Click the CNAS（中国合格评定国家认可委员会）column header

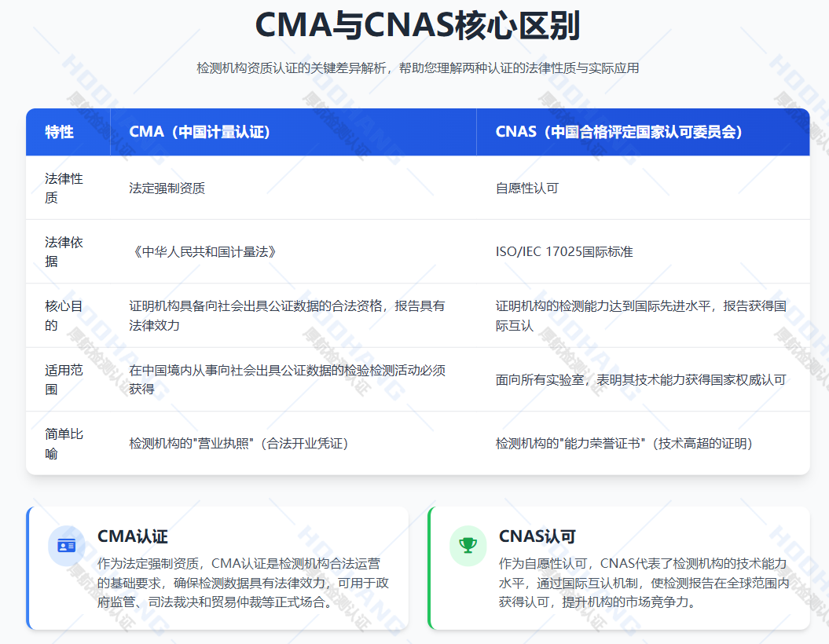tap(619, 132)
